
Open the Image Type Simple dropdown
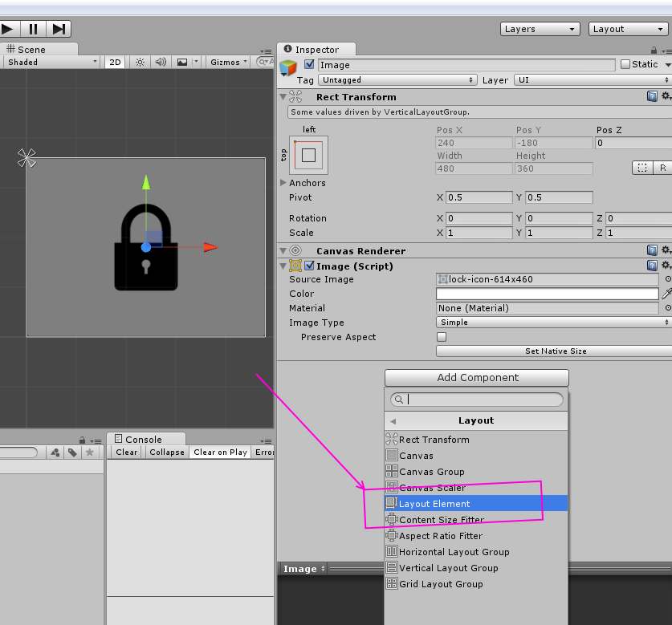pyautogui.click(x=553, y=323)
